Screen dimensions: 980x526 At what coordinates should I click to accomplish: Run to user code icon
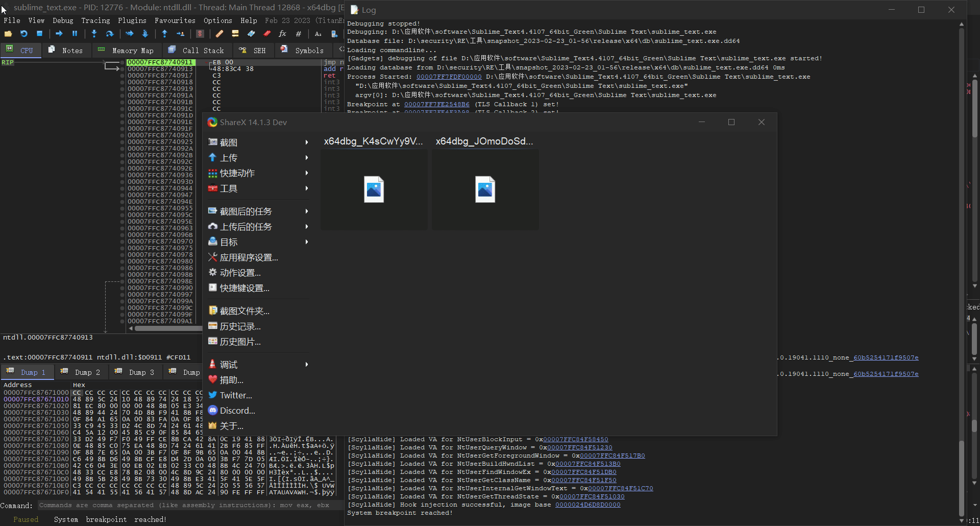(180, 34)
